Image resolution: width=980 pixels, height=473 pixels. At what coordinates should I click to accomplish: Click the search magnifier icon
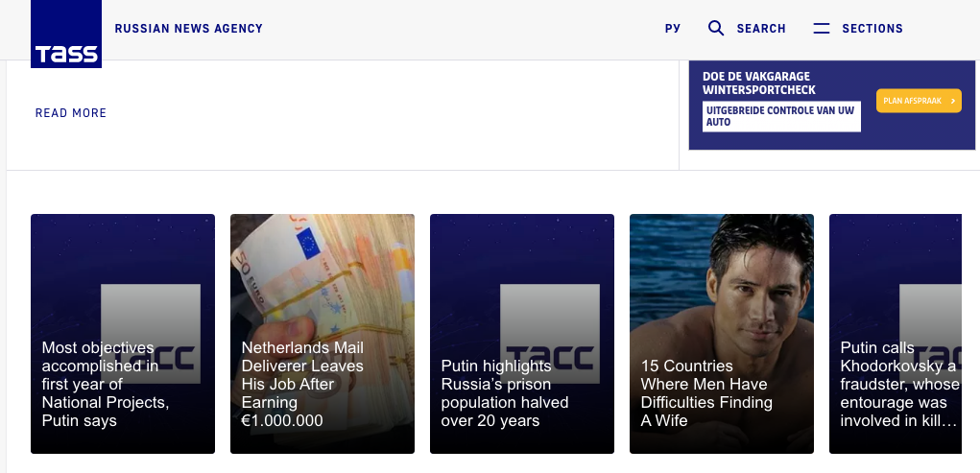tap(716, 28)
